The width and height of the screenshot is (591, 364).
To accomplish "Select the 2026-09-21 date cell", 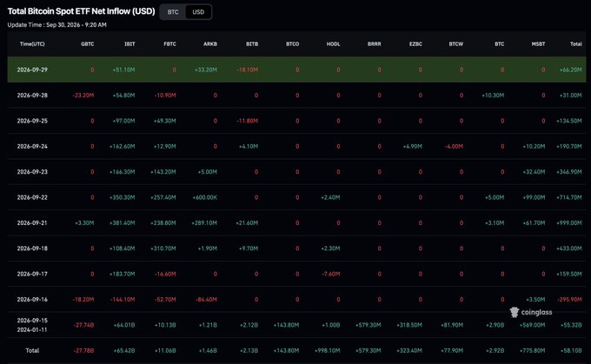I will (32, 223).
